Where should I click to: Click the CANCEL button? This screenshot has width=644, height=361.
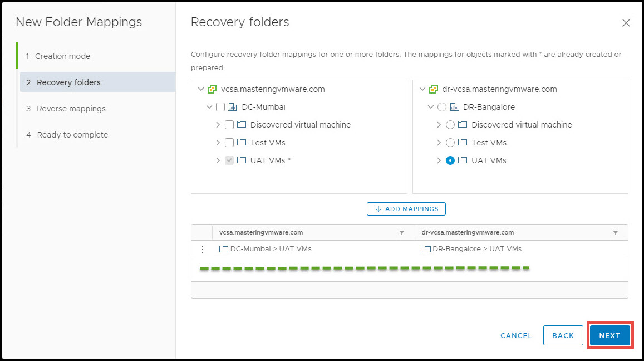click(517, 335)
